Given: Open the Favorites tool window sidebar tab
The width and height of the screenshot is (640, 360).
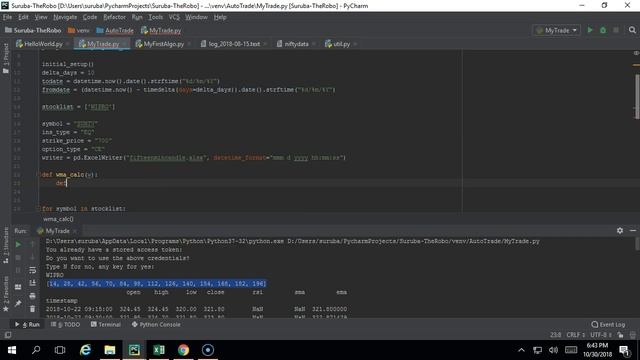Looking at the screenshot, I should tap(6, 293).
